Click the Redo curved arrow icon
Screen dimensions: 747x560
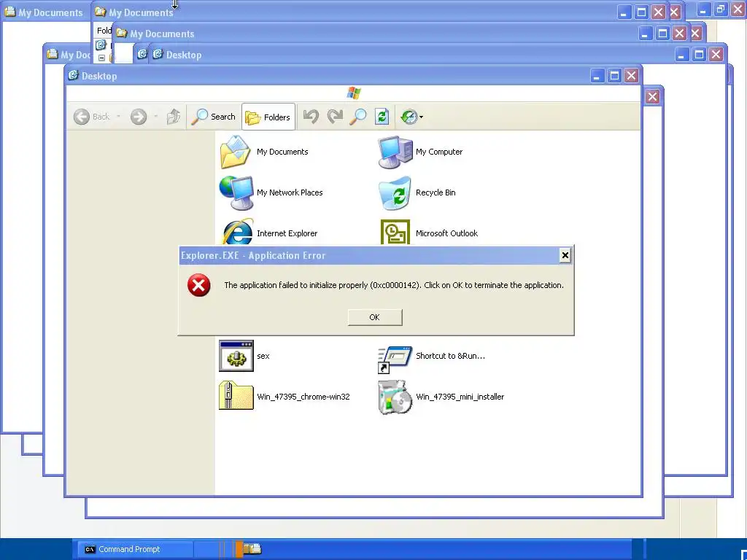[x=335, y=117]
